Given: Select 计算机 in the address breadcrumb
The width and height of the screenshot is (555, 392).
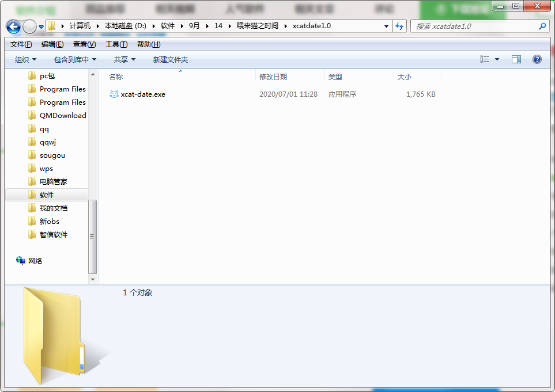Looking at the screenshot, I should pyautogui.click(x=80, y=26).
